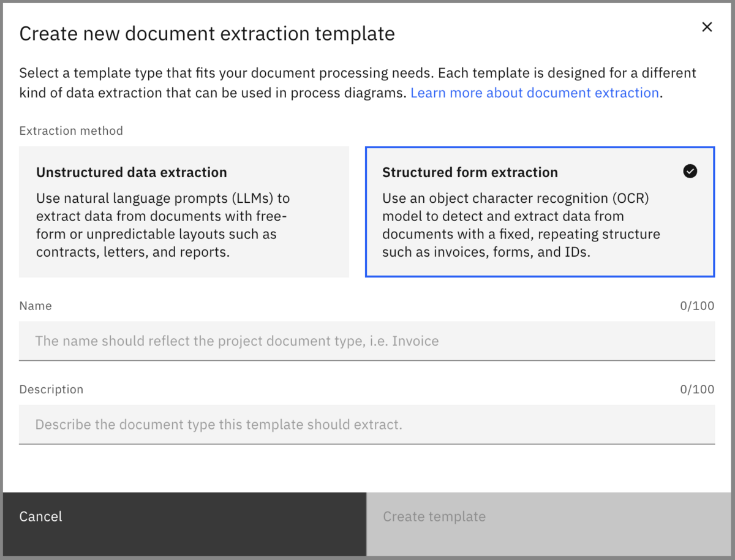Click the Name field label
This screenshot has width=735, height=560.
(x=35, y=305)
